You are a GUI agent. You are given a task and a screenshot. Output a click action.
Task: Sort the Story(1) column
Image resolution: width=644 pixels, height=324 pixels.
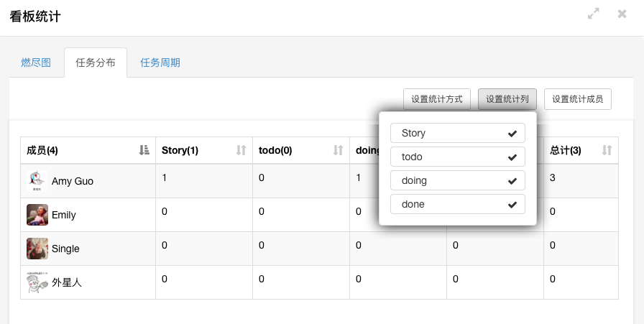pyautogui.click(x=241, y=150)
